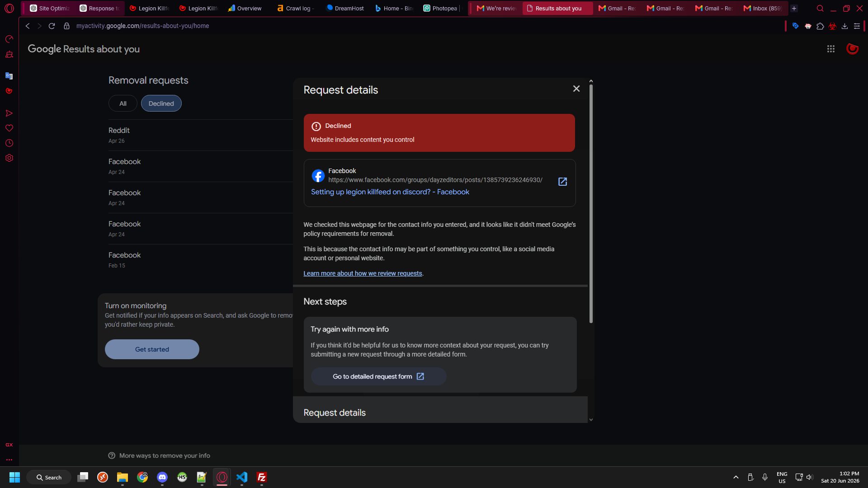Viewport: 868px width, 488px height.
Task: Open File Explorer from taskbar
Action: point(123,477)
